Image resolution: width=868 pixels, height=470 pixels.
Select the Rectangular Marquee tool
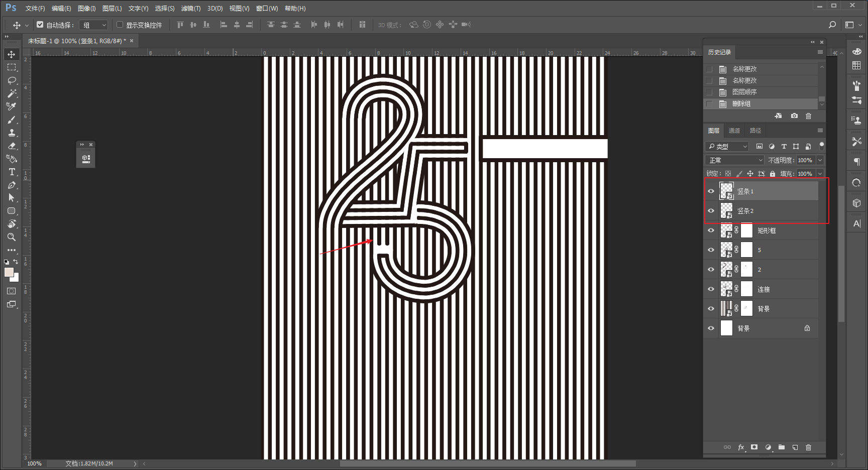pyautogui.click(x=12, y=67)
